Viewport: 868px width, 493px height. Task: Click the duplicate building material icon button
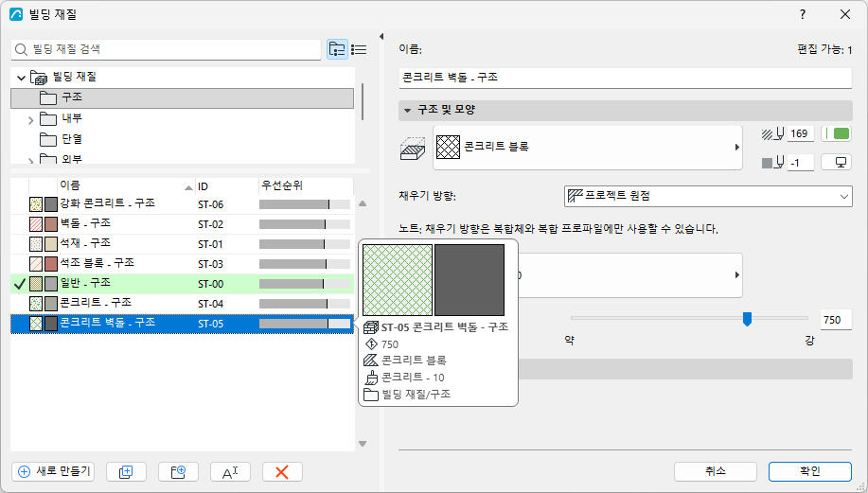point(126,471)
